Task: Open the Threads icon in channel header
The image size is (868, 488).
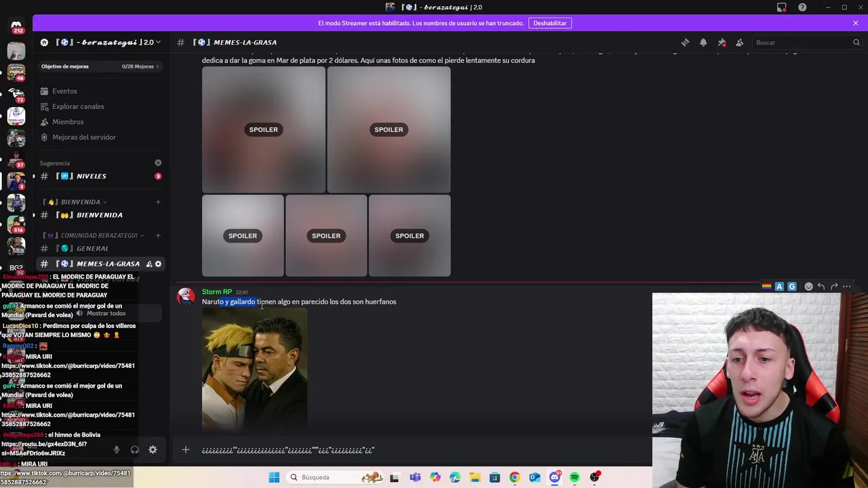Action: [685, 42]
